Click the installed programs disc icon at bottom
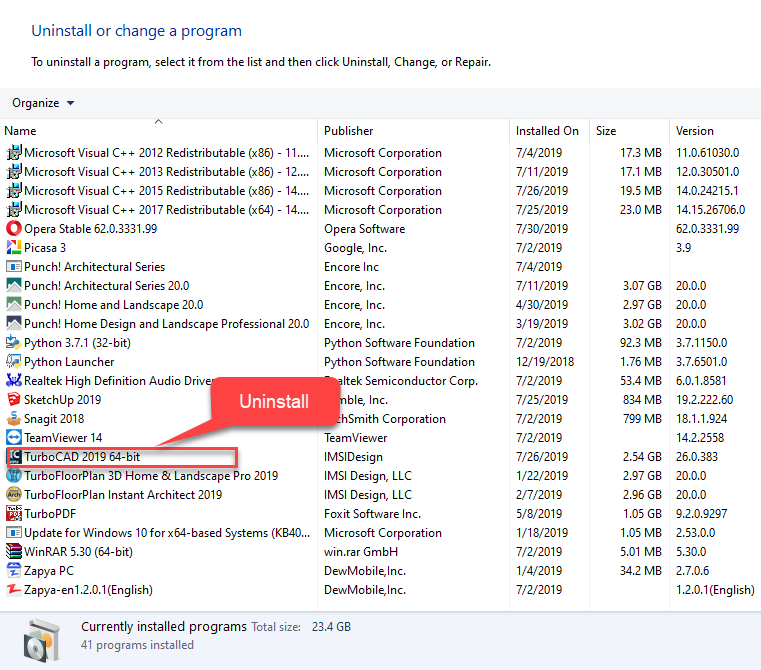This screenshot has width=761, height=670. point(42,640)
